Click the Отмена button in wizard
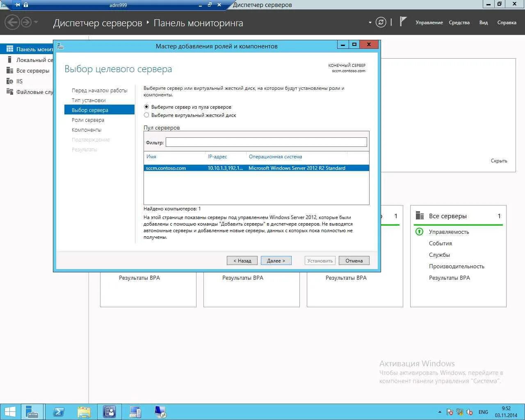 point(354,260)
